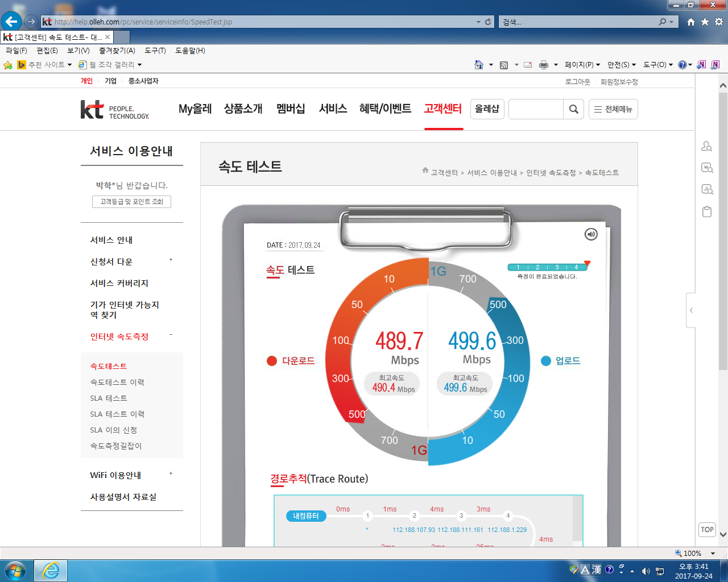
Task: Open the My올레 navigation tab
Action: (x=195, y=109)
